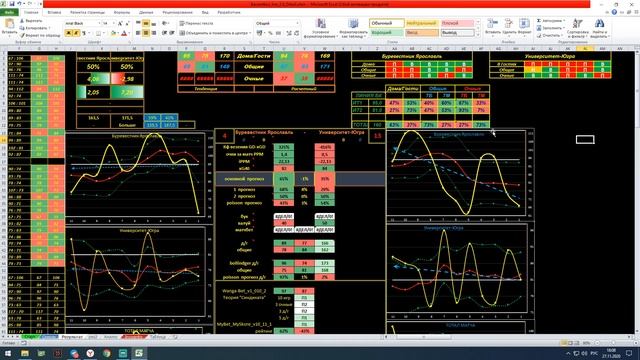
Task: Click the Paste (Вставить) clipboard icon
Action: coord(9,24)
